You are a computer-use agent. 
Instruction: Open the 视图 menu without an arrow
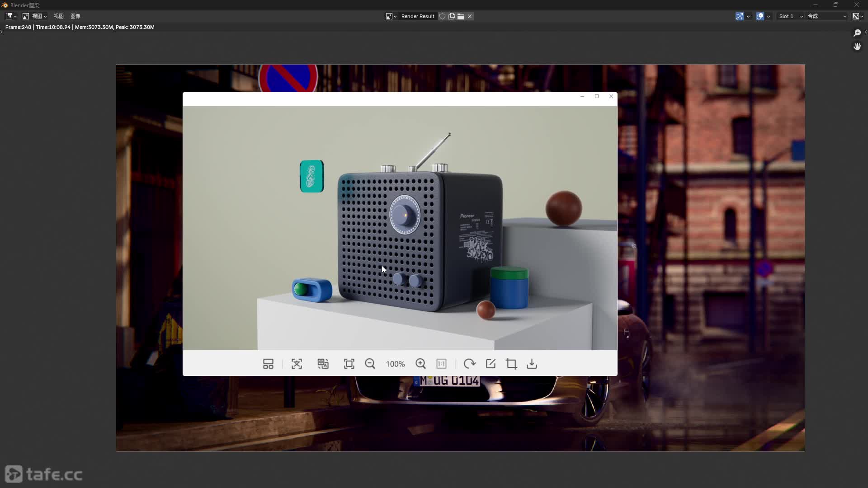(59, 16)
